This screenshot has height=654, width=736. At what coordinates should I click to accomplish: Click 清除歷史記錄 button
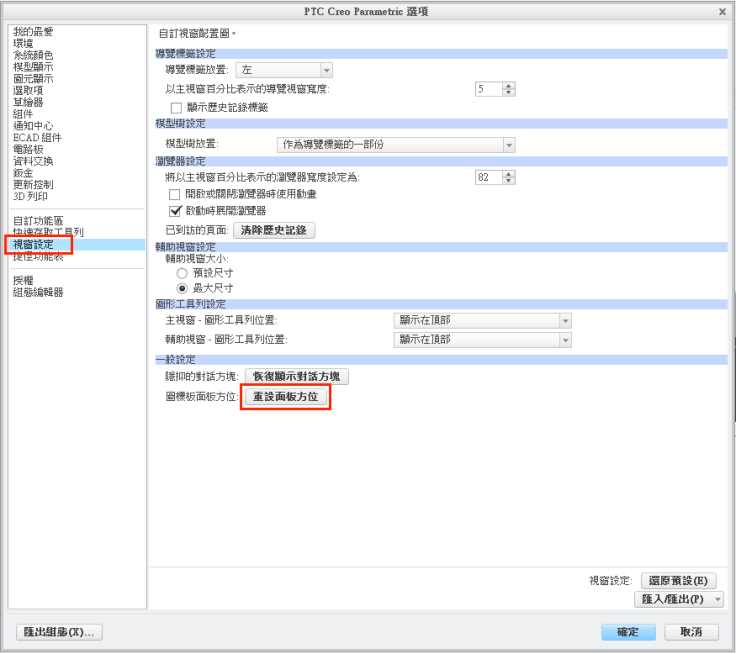tap(274, 230)
